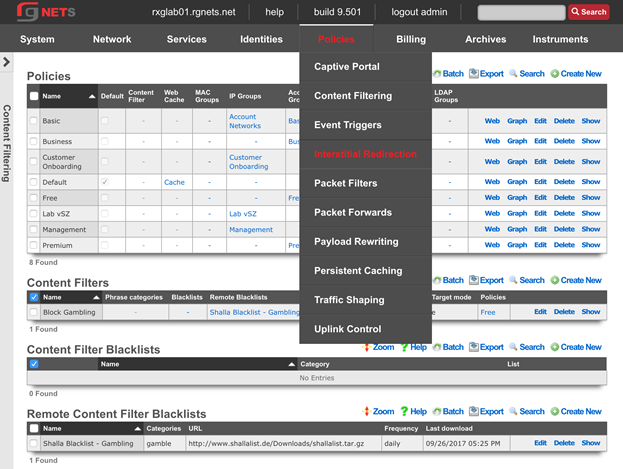Viewport: 623px width, 469px height.
Task: Select Traffic Shaping menu entry
Action: click(349, 300)
